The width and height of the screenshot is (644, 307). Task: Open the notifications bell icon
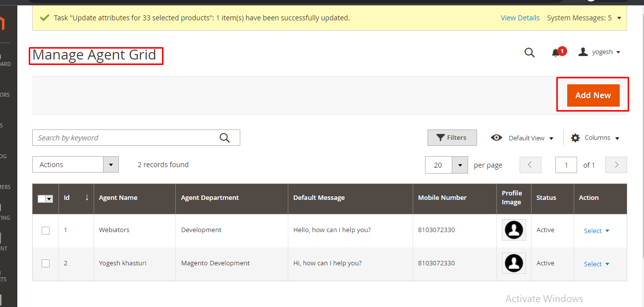click(556, 53)
